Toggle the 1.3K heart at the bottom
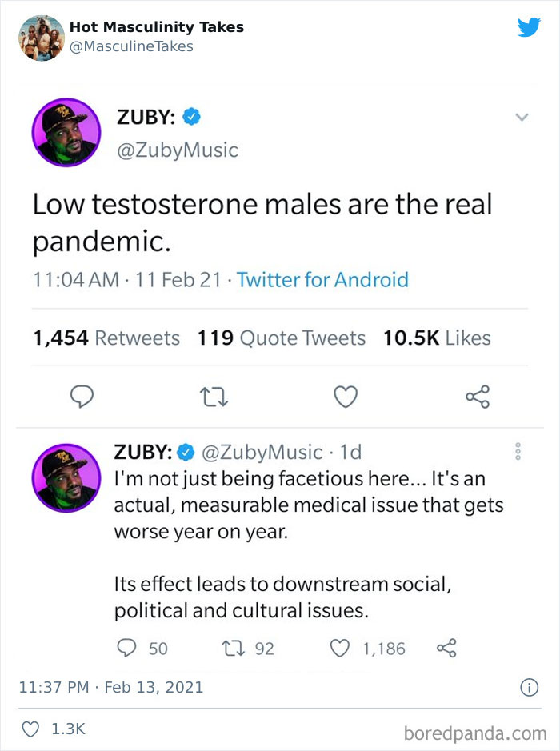 pos(30,729)
